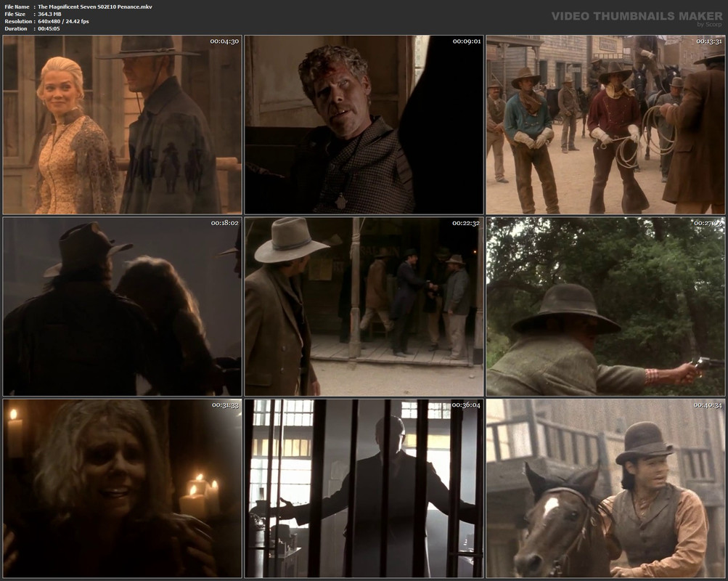Open the thumbnail stamped 00:13:31
728x581 pixels.
coord(605,124)
